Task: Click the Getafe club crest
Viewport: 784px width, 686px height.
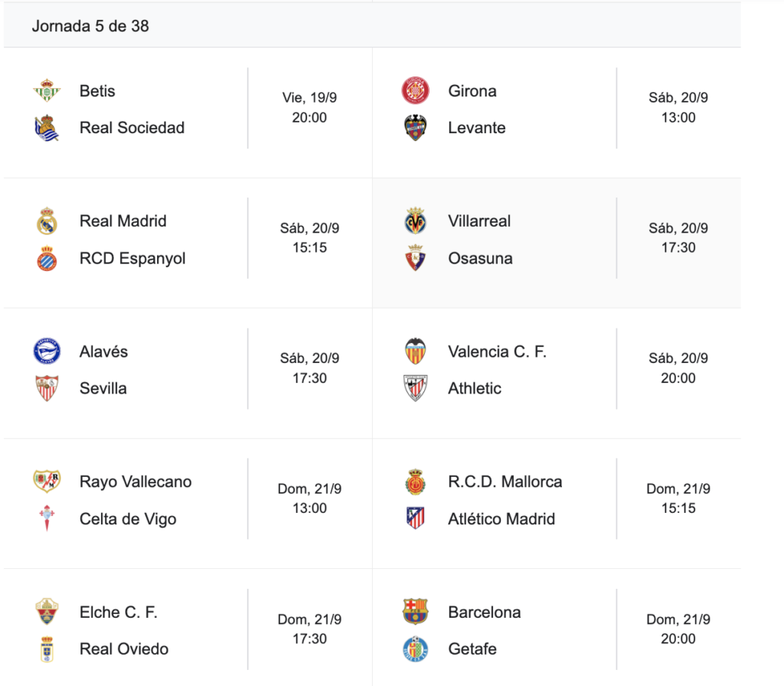Action: pyautogui.click(x=416, y=648)
